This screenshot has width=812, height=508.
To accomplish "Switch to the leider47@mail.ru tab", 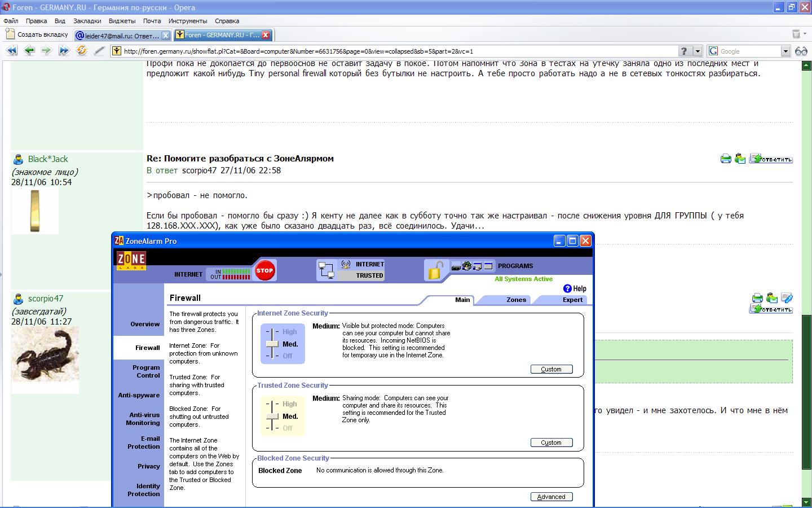I will click(122, 35).
